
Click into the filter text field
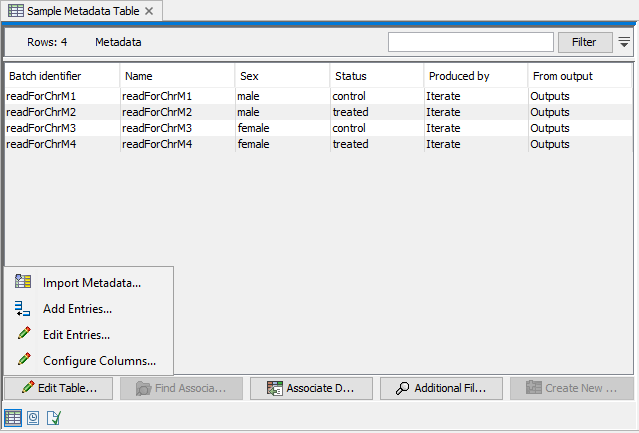[470, 42]
